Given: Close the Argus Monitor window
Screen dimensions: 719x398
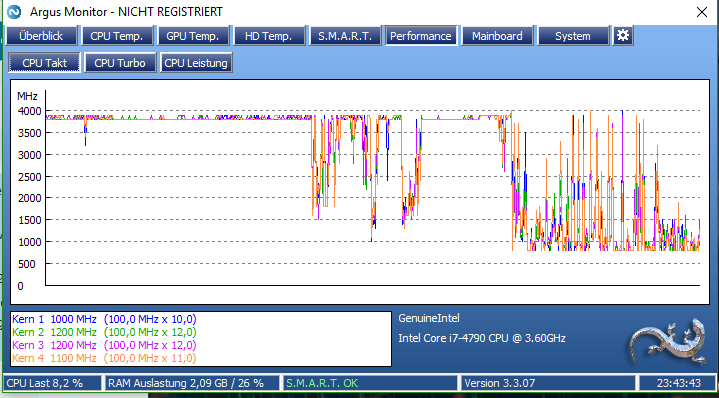Looking at the screenshot, I should 702,12.
